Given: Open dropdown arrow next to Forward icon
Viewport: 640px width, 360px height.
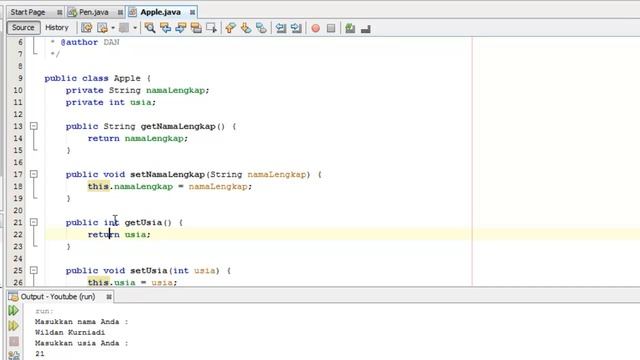Looking at the screenshot, I should 113,28.
